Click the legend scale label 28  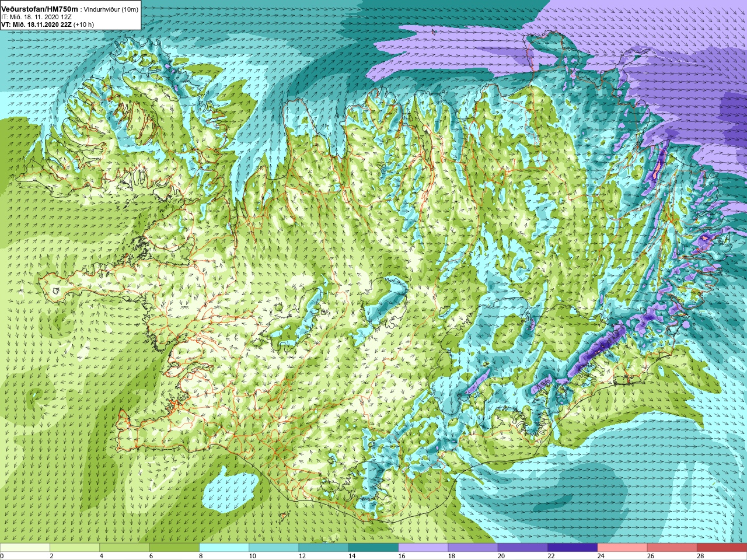point(700,556)
